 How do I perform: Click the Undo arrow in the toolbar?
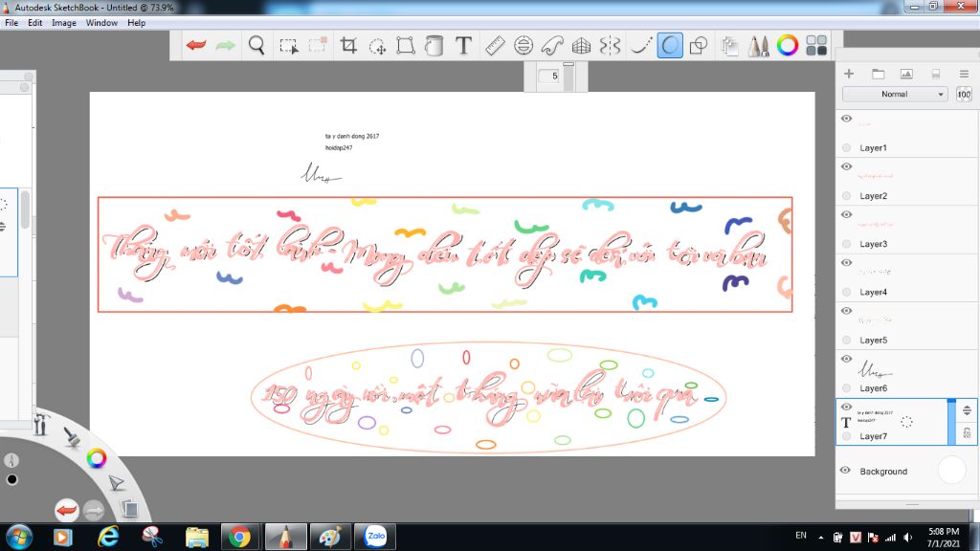click(196, 45)
